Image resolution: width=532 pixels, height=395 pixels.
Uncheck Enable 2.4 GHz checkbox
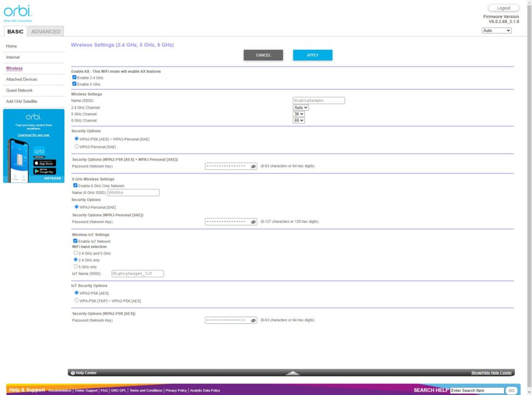click(x=75, y=77)
